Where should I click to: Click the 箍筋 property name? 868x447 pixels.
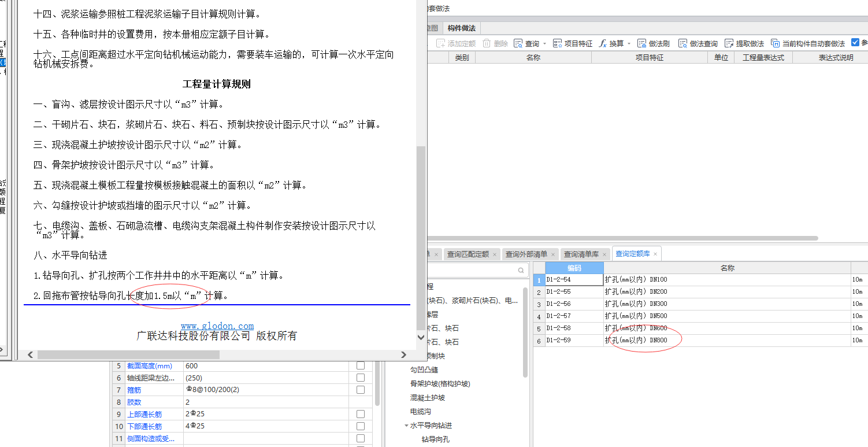click(x=134, y=390)
